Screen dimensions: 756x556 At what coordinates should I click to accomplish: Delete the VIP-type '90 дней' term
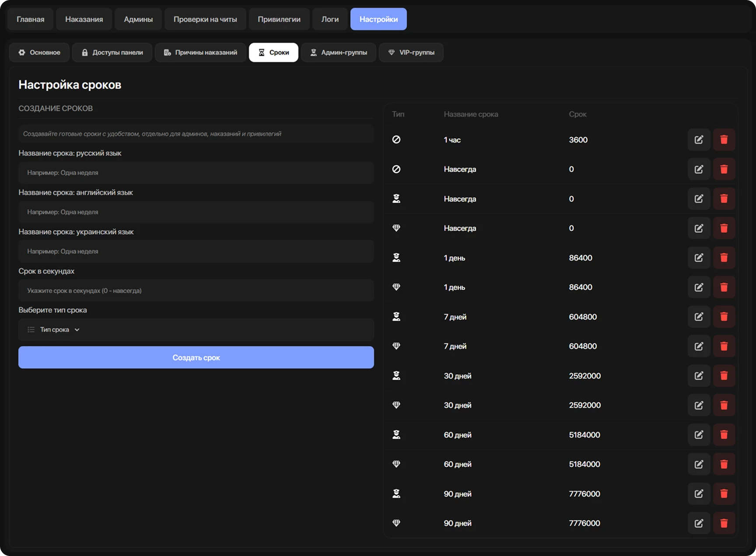pyautogui.click(x=724, y=523)
